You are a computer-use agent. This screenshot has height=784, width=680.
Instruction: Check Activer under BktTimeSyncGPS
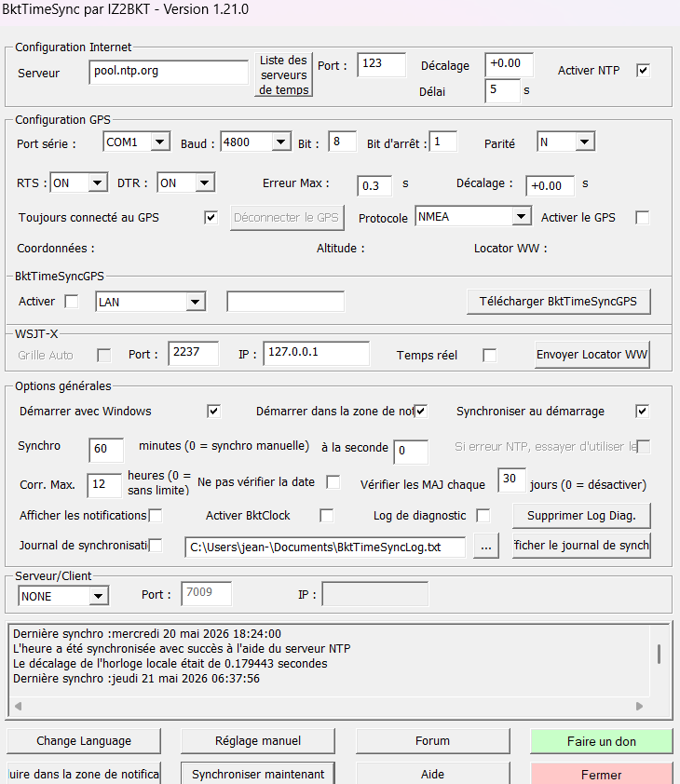(72, 302)
